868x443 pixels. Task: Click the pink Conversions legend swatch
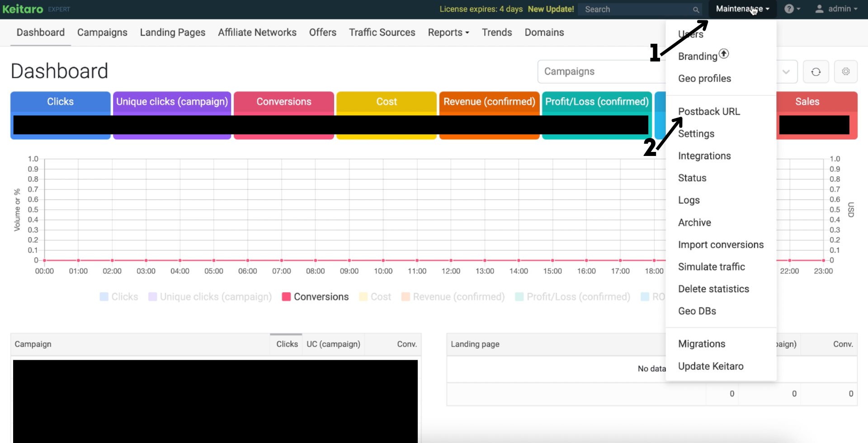pos(286,297)
